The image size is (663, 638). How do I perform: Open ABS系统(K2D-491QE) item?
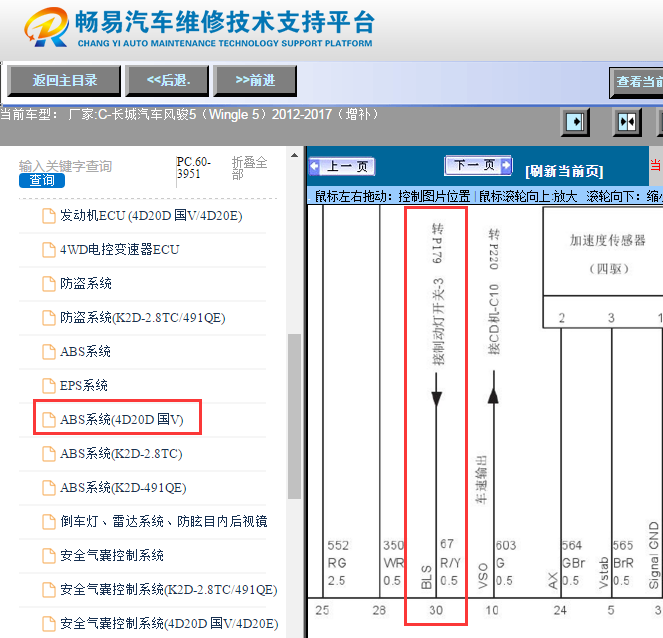[x=123, y=487]
